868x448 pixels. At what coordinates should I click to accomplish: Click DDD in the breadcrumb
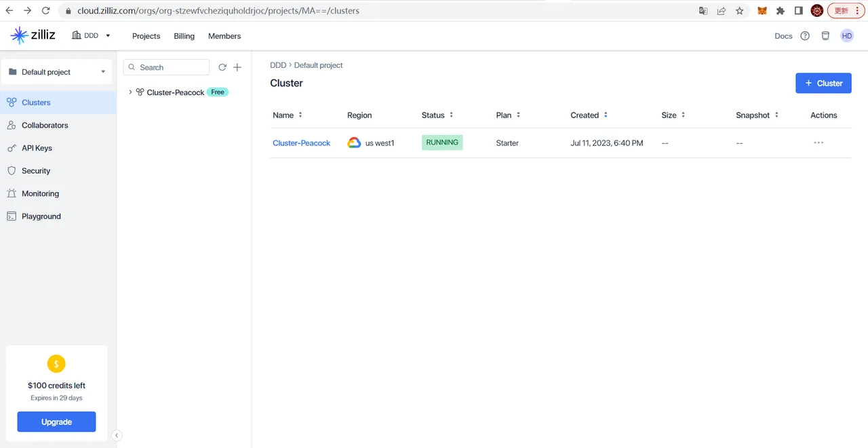pos(278,65)
